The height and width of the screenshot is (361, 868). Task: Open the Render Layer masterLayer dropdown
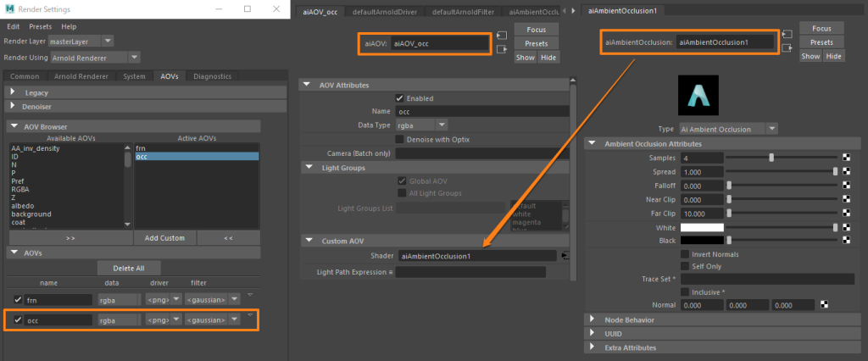pos(81,41)
